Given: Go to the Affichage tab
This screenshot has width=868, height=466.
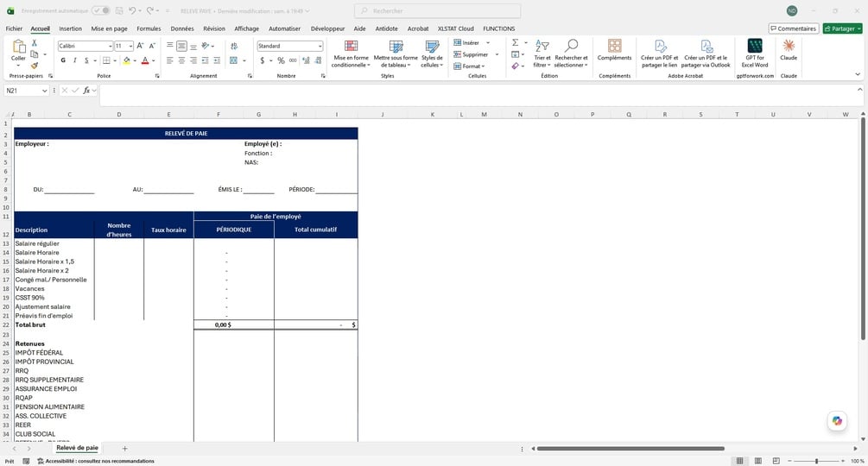Looking at the screenshot, I should 246,28.
